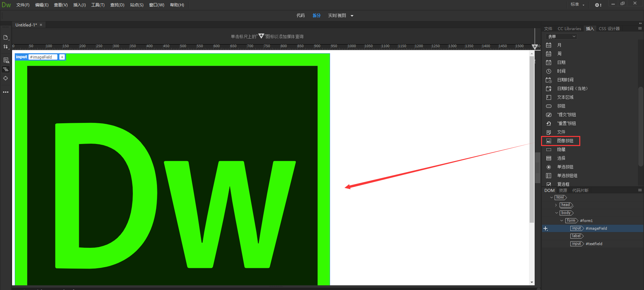The image size is (644, 290).
Task: Insert a 选择 select list
Action: coord(561,158)
